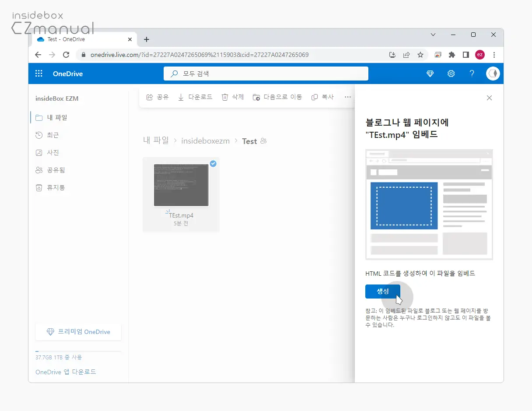The height and width of the screenshot is (411, 532).
Task: Reload the OneDrive page
Action: pyautogui.click(x=66, y=55)
